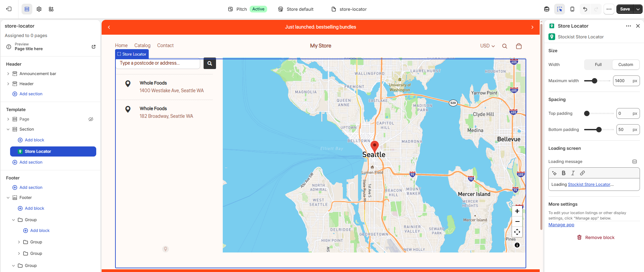The height and width of the screenshot is (272, 644).
Task: Expand the Page template item
Action: pyautogui.click(x=8, y=119)
